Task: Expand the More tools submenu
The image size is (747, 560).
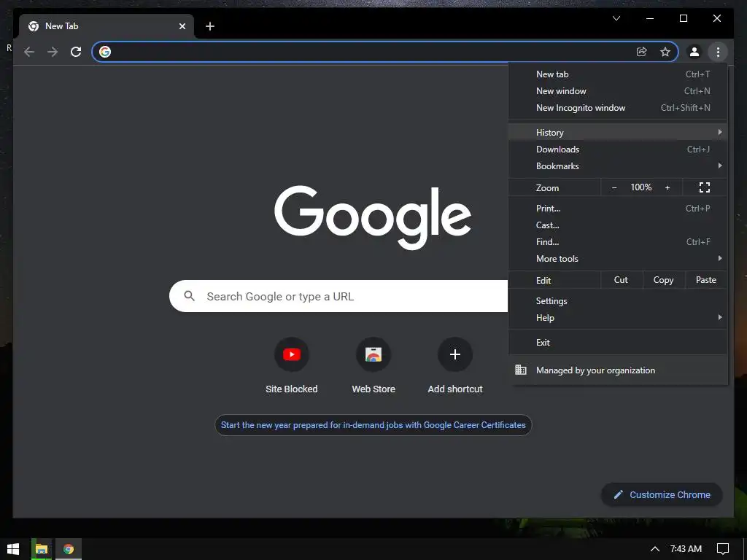Action: pyautogui.click(x=618, y=259)
